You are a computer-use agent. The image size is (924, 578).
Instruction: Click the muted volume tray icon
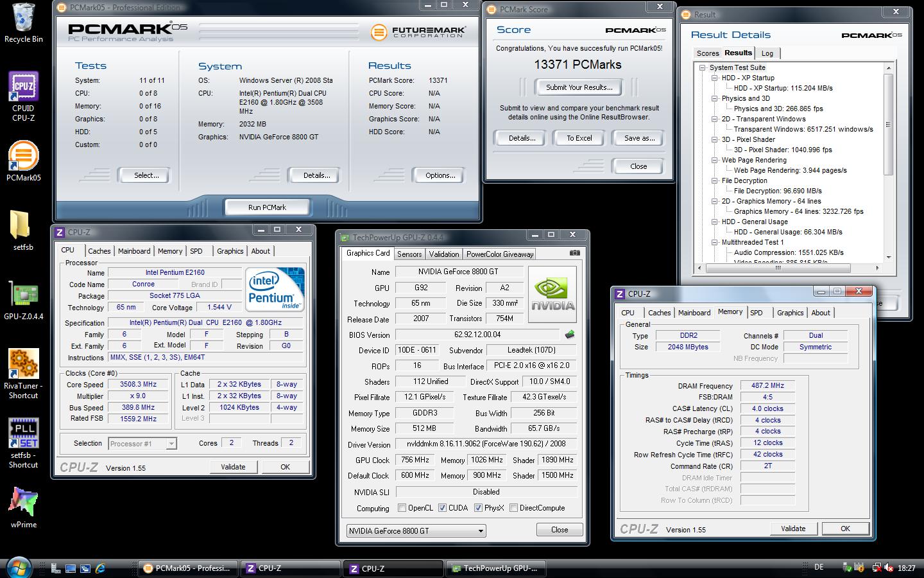888,568
